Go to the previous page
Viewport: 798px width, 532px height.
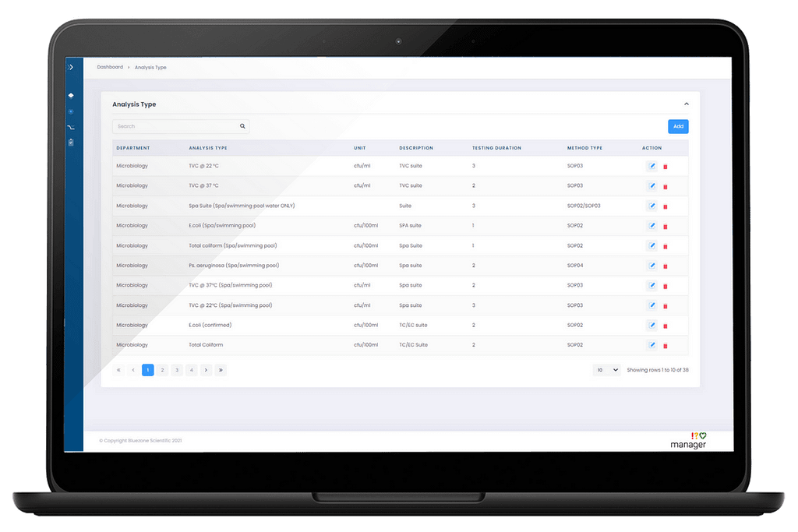(x=133, y=370)
